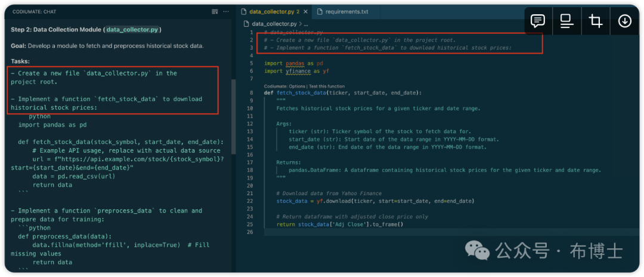Click the comment bubble overlay icon
Screen dimensions: 644x277
point(538,21)
